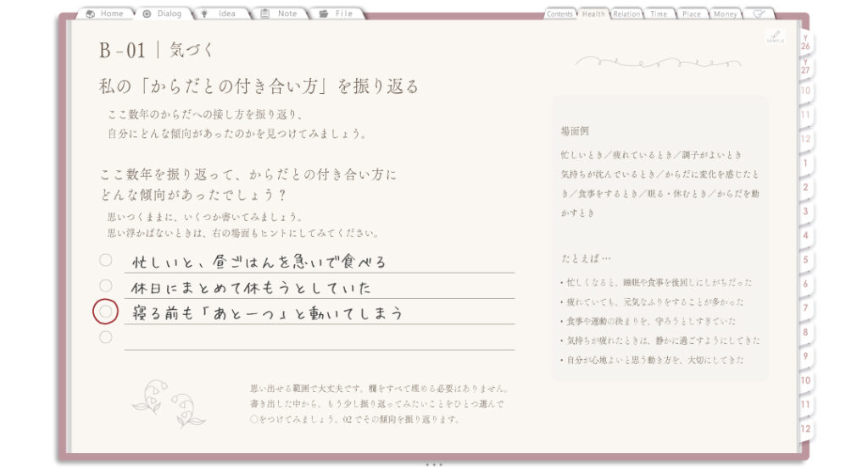
Task: Click the three-dot handle below the notebook
Action: pos(434,464)
